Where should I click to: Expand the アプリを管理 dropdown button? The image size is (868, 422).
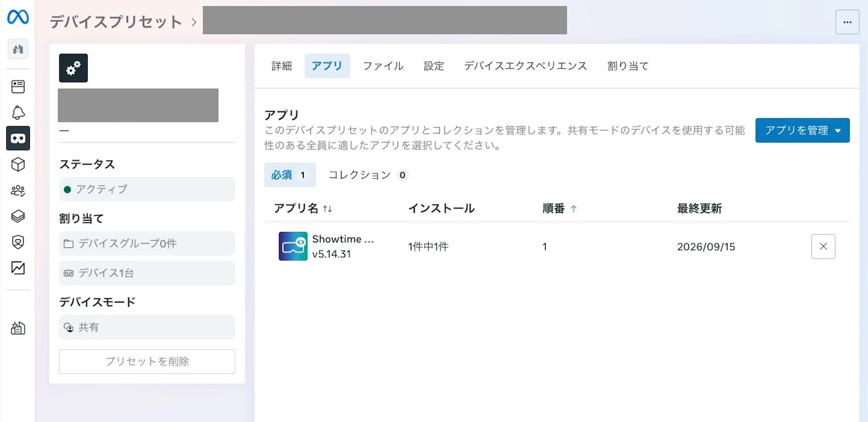click(802, 130)
